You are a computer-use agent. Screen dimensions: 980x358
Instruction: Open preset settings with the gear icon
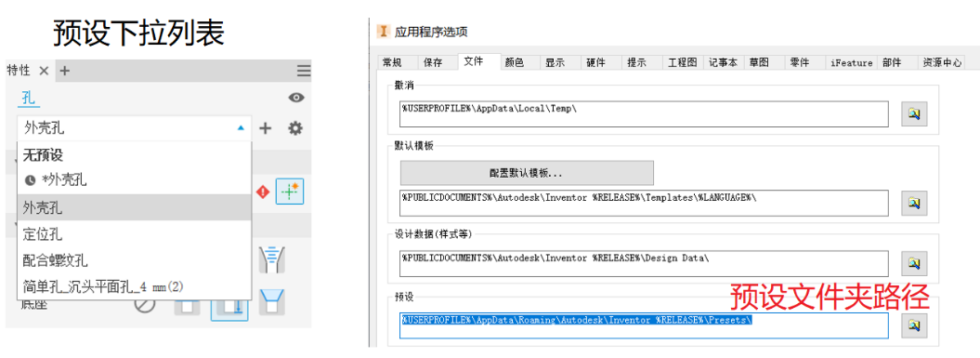[x=295, y=128]
